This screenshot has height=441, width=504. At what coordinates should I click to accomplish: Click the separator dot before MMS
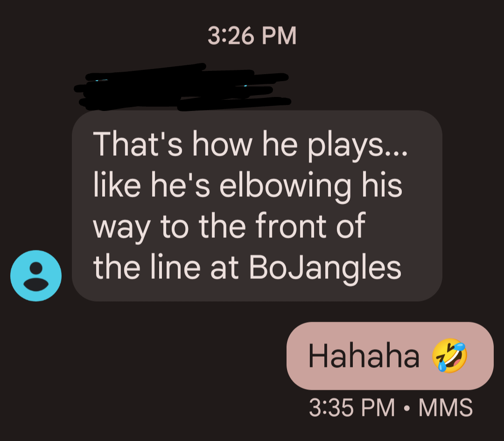coord(406,408)
